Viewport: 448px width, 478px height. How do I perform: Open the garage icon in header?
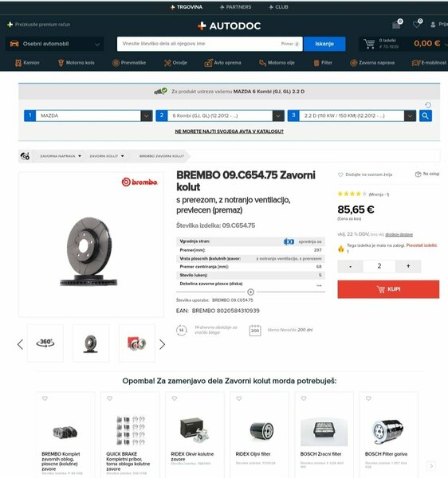click(397, 24)
